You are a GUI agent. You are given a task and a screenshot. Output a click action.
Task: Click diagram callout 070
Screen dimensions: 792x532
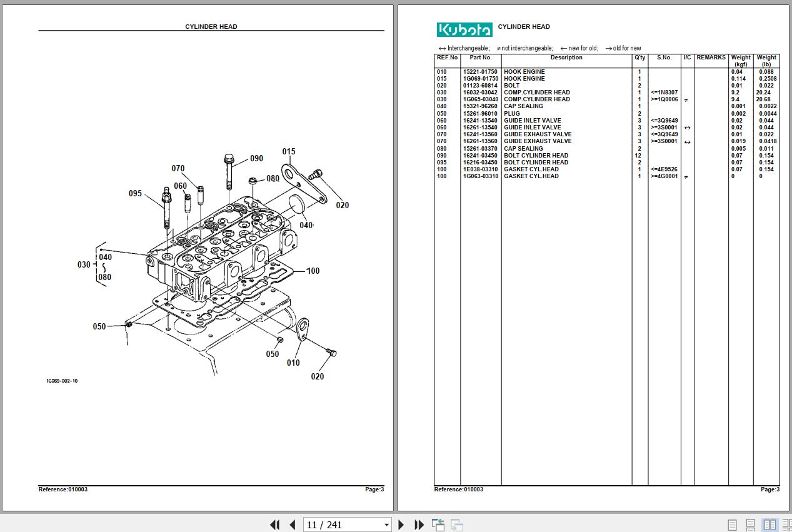coord(178,168)
